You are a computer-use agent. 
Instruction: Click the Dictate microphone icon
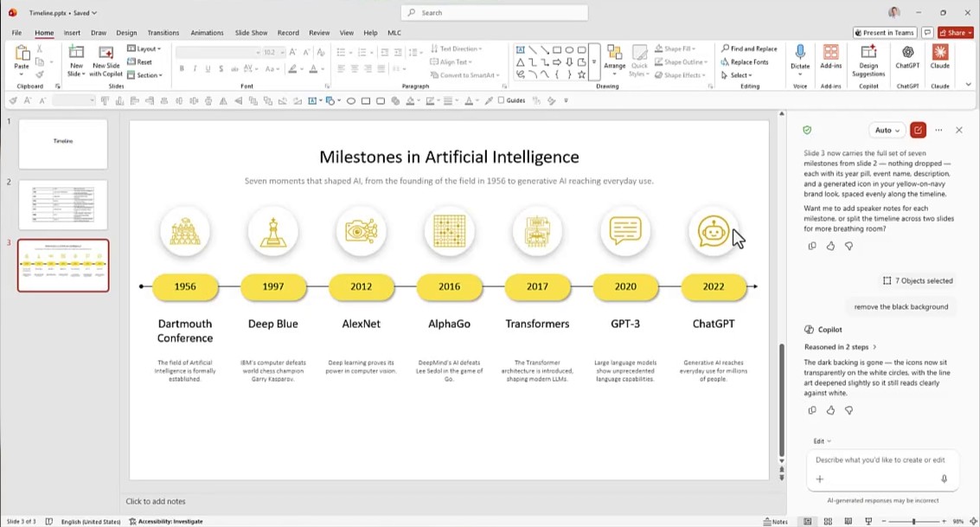click(799, 53)
